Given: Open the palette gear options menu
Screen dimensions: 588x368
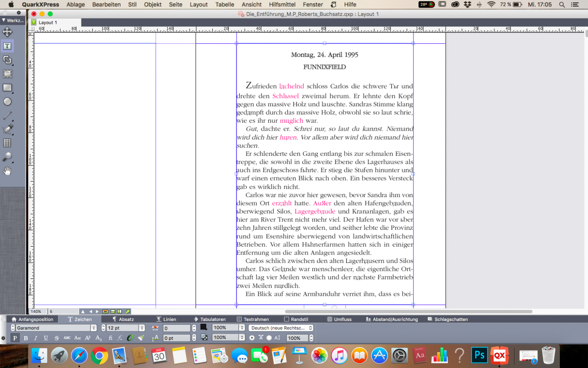Looking at the screenshot, I should coord(3,338).
